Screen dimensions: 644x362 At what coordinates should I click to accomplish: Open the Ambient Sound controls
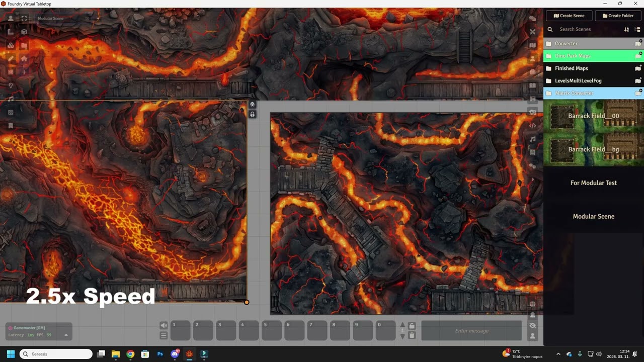click(11, 99)
